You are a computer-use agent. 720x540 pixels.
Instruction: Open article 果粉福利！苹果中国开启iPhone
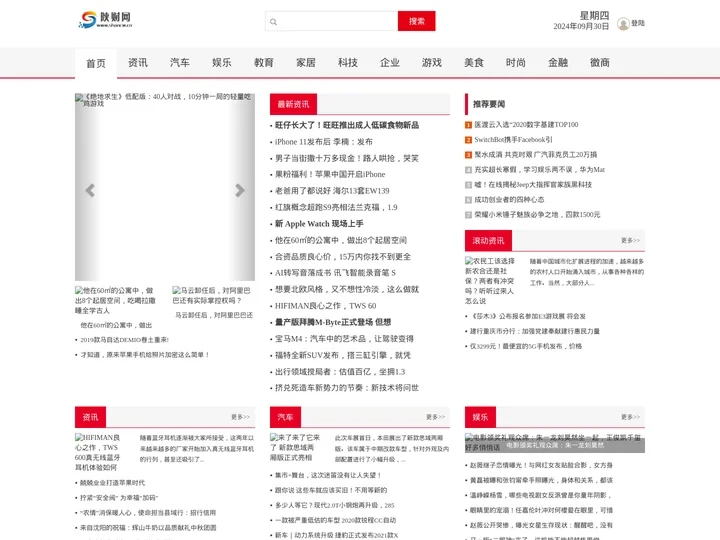330,174
